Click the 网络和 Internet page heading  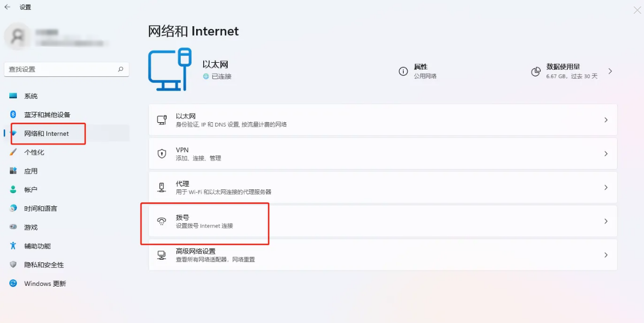(193, 31)
